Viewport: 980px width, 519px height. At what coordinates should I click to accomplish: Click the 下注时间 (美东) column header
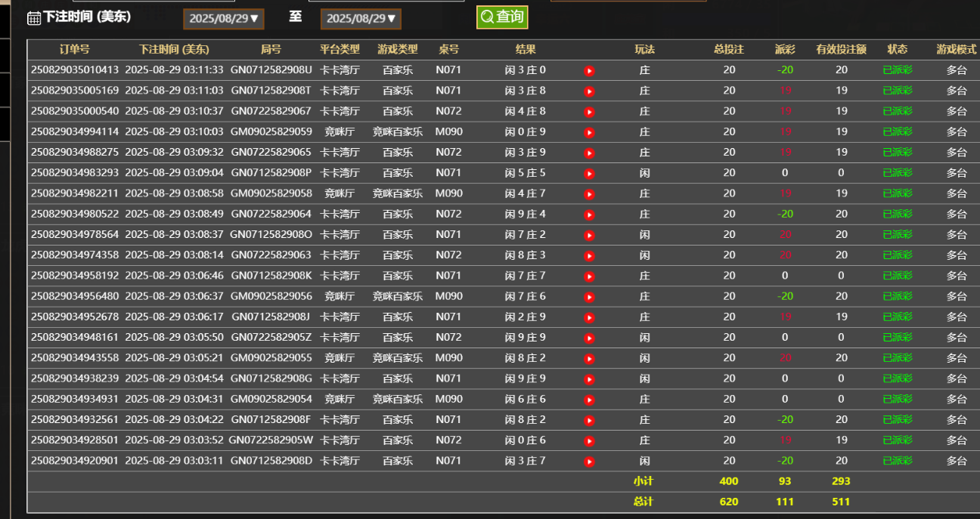pos(175,49)
